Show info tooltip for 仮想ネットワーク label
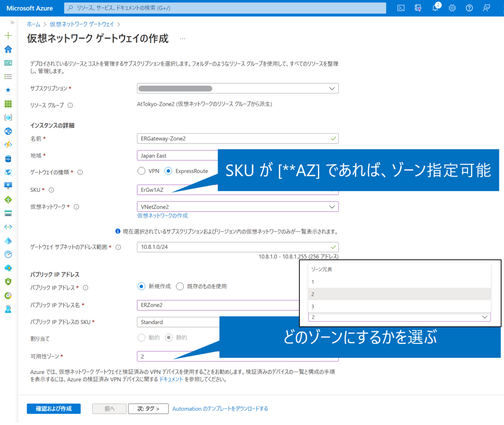504x425 pixels. [76, 207]
